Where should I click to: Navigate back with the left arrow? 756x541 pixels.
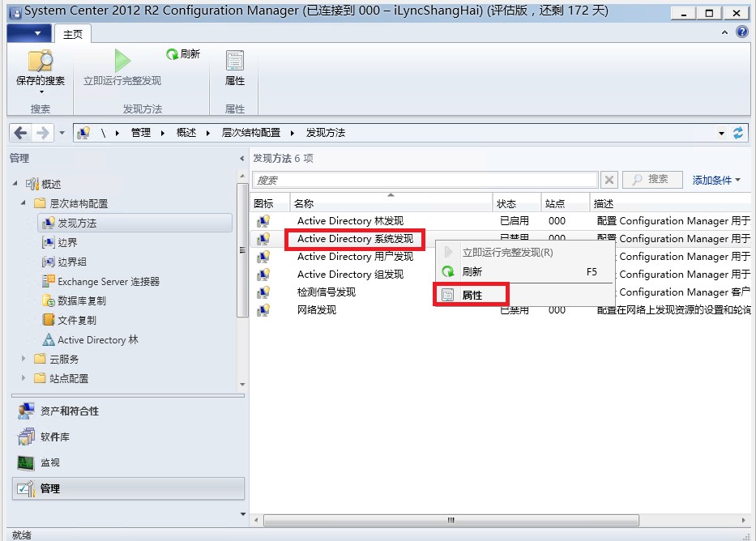[21, 133]
